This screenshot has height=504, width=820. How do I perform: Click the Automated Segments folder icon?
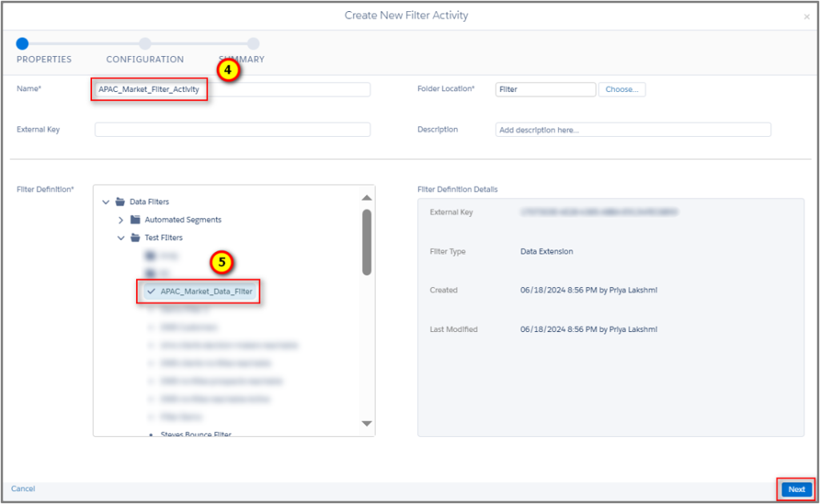pos(135,219)
